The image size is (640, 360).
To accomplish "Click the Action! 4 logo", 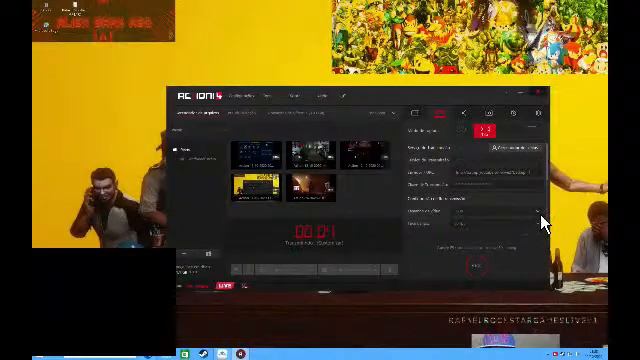I will pyautogui.click(x=200, y=96).
